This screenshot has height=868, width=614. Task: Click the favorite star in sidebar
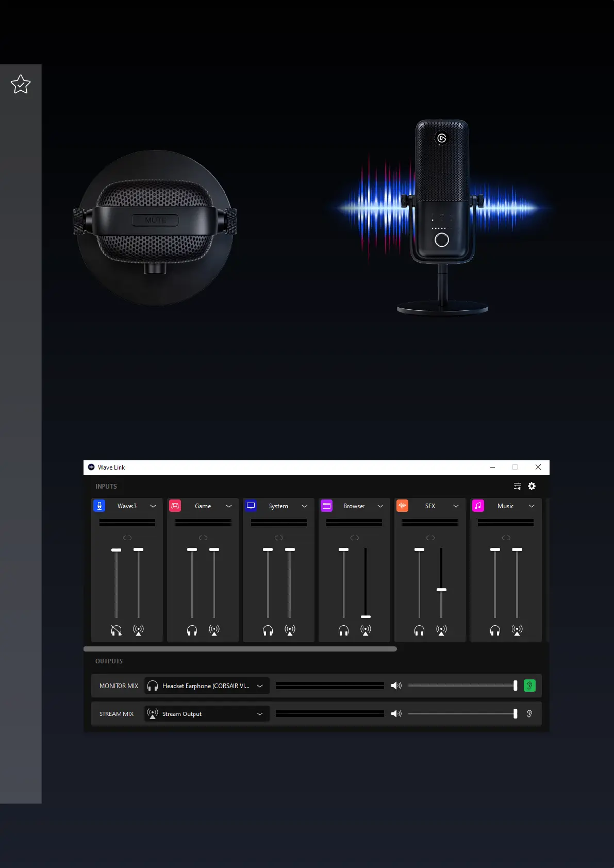point(21,84)
